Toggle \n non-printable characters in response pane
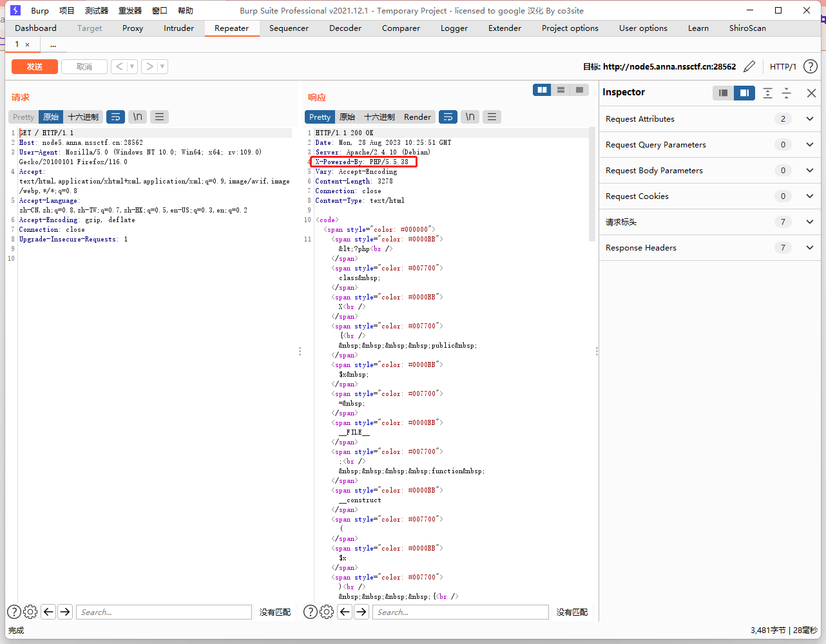 tap(470, 117)
